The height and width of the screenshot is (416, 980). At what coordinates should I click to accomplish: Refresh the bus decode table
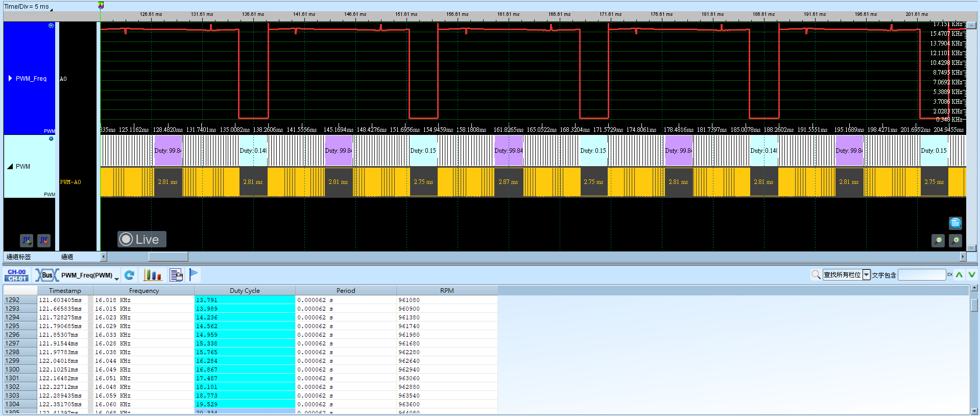(130, 275)
